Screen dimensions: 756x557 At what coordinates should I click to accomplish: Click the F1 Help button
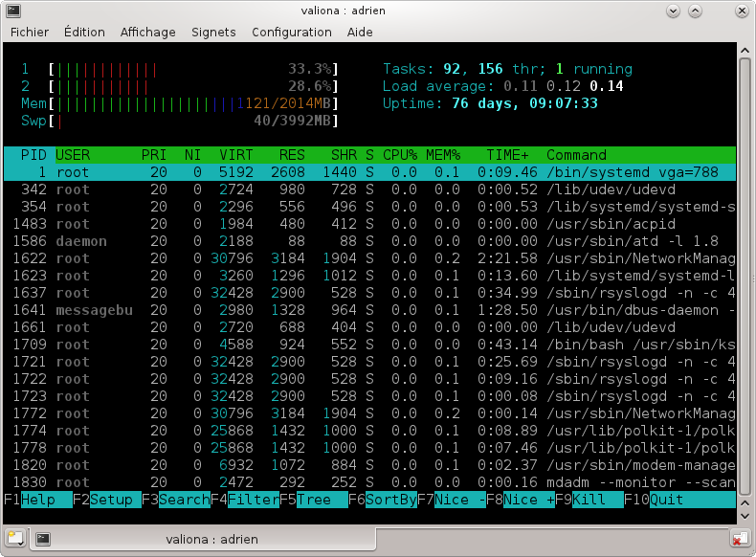point(38,500)
